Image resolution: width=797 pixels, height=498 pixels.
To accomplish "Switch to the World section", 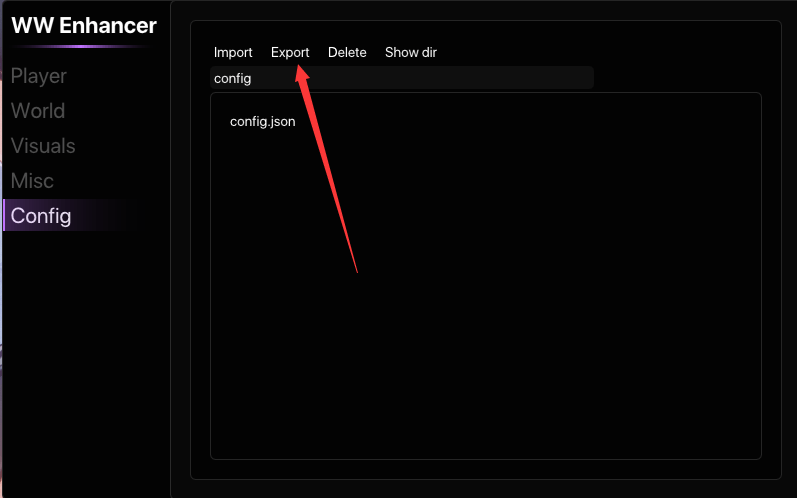I will point(38,111).
